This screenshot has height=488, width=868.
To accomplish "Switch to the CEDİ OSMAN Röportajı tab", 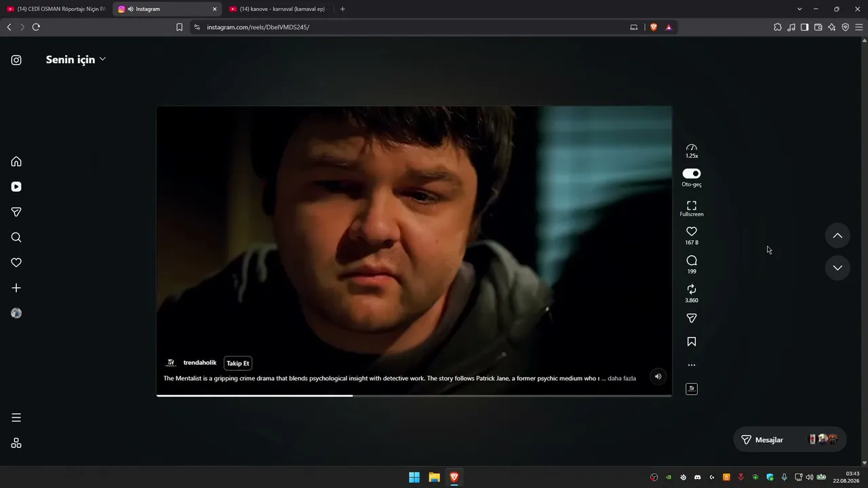I will tap(56, 9).
